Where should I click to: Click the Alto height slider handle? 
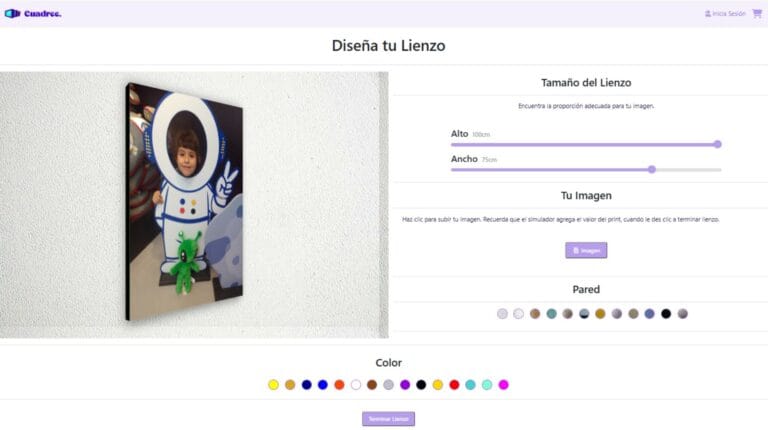coord(718,144)
